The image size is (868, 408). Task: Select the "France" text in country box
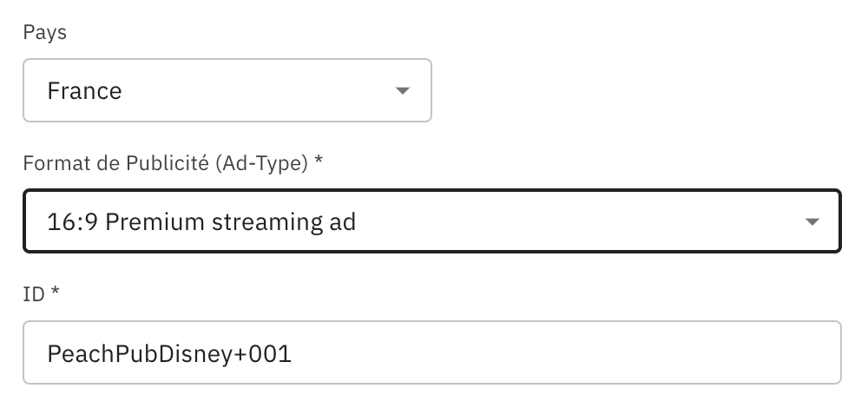point(84,90)
